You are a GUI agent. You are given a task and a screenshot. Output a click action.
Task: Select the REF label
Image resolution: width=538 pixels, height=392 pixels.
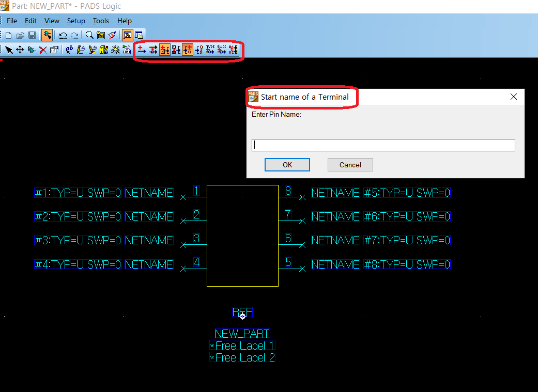pos(242,312)
